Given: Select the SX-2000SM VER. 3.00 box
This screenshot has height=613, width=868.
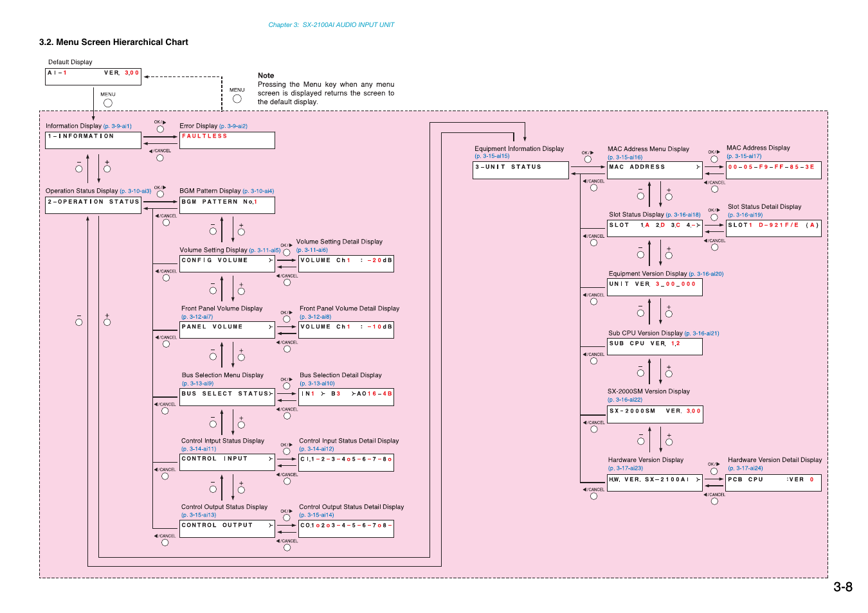Looking at the screenshot, I should coord(655,414).
